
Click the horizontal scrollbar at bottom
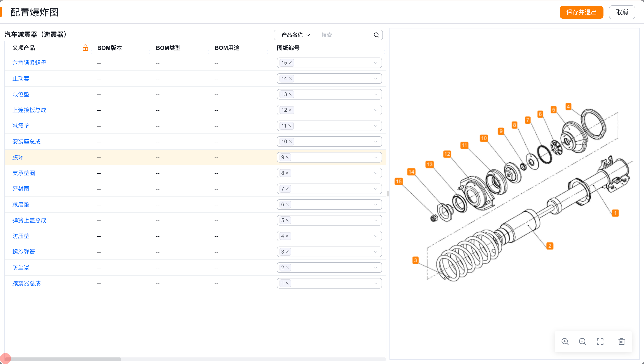tap(63, 359)
